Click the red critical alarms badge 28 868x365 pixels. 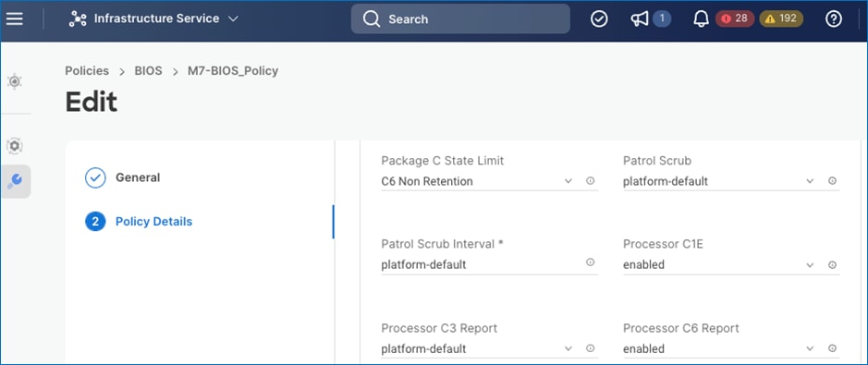click(735, 18)
